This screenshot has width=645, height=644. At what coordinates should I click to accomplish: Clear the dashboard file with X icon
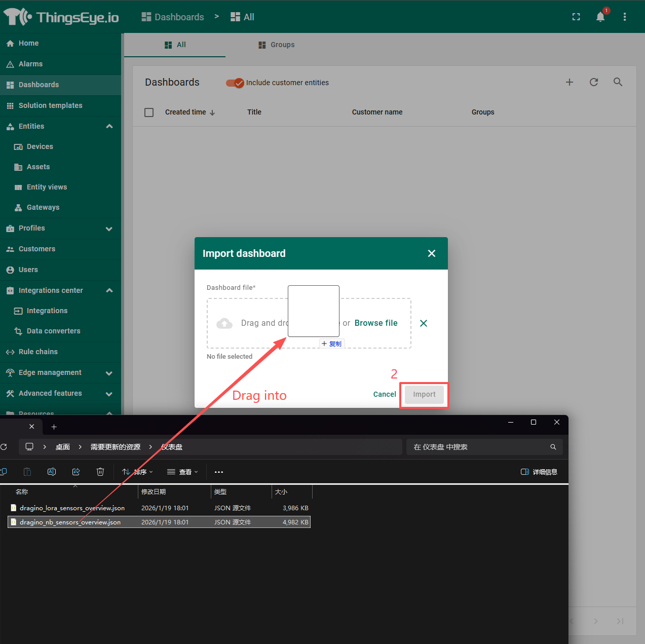pyautogui.click(x=424, y=323)
